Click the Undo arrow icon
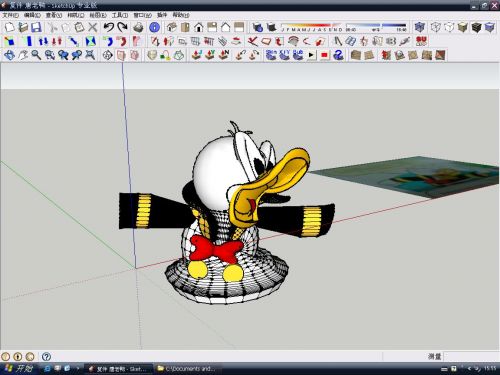Image resolution: width=500 pixels, height=375 pixels. tap(109, 27)
